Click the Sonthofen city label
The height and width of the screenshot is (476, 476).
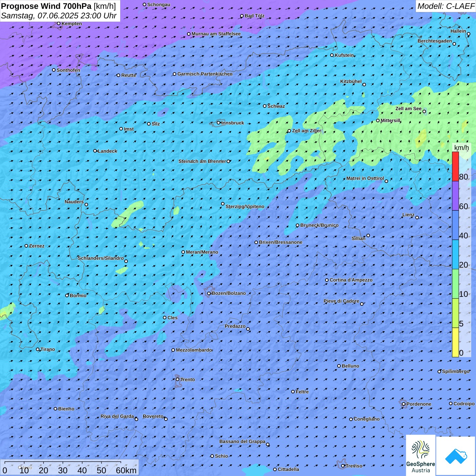(x=68, y=70)
